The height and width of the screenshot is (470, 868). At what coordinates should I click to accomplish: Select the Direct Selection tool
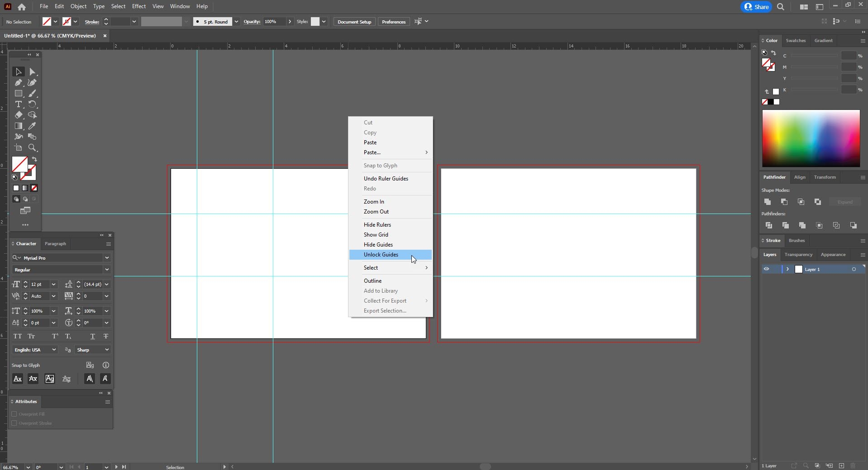[32, 72]
